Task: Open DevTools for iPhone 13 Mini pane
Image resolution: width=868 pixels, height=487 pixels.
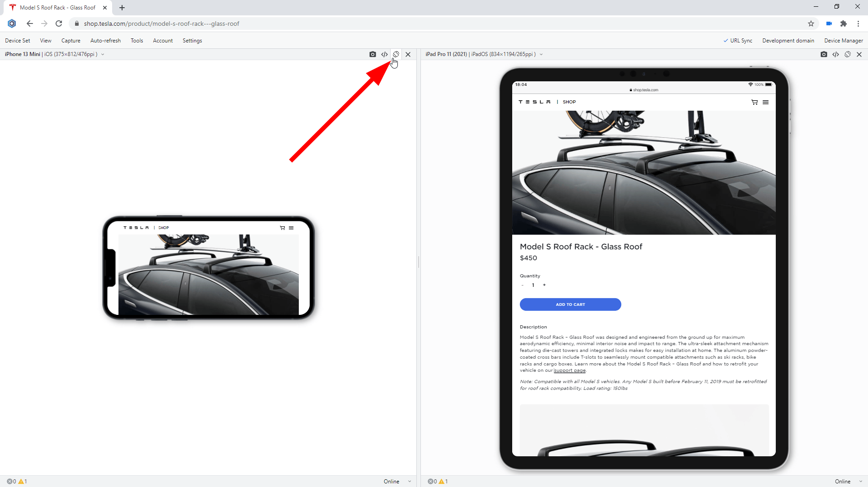Action: pos(384,54)
